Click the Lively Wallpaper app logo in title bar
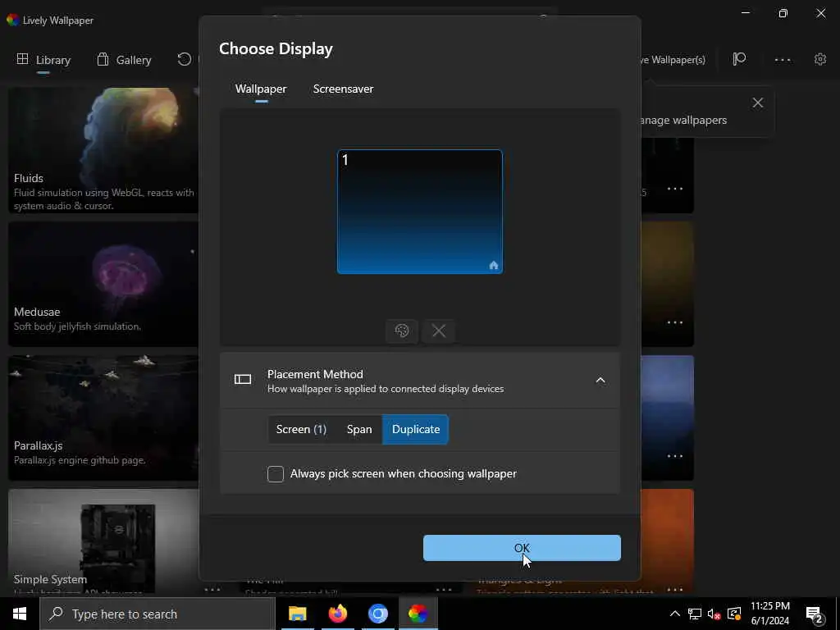840x630 pixels. (x=13, y=21)
